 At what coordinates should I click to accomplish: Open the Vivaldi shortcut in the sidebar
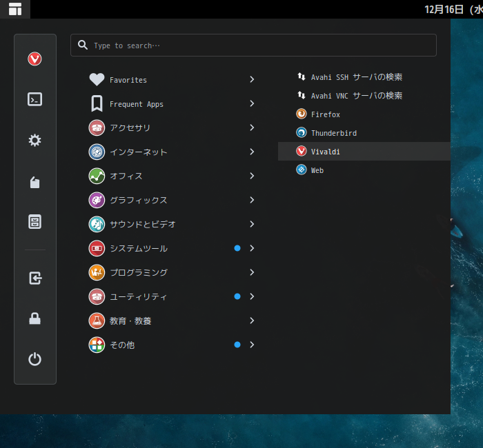pos(34,59)
